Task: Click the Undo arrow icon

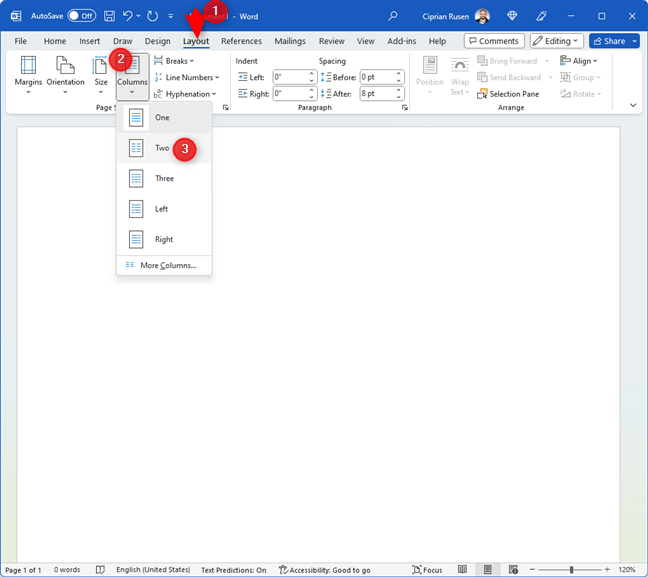Action: click(x=127, y=16)
